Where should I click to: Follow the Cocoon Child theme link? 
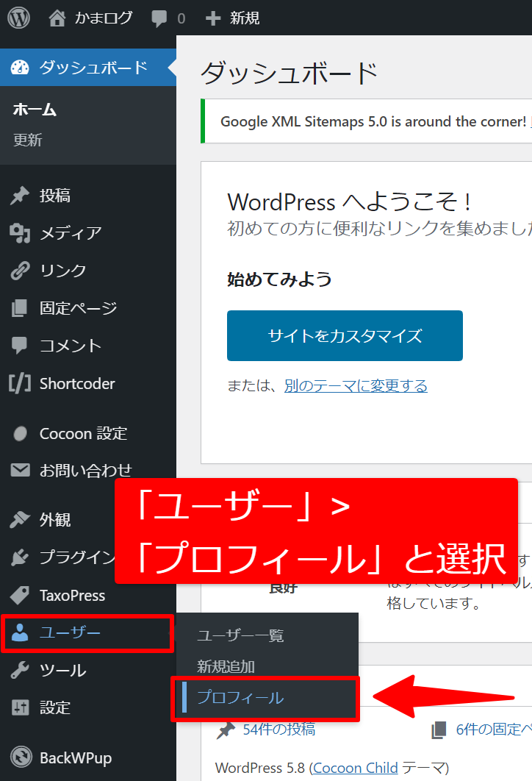(356, 768)
